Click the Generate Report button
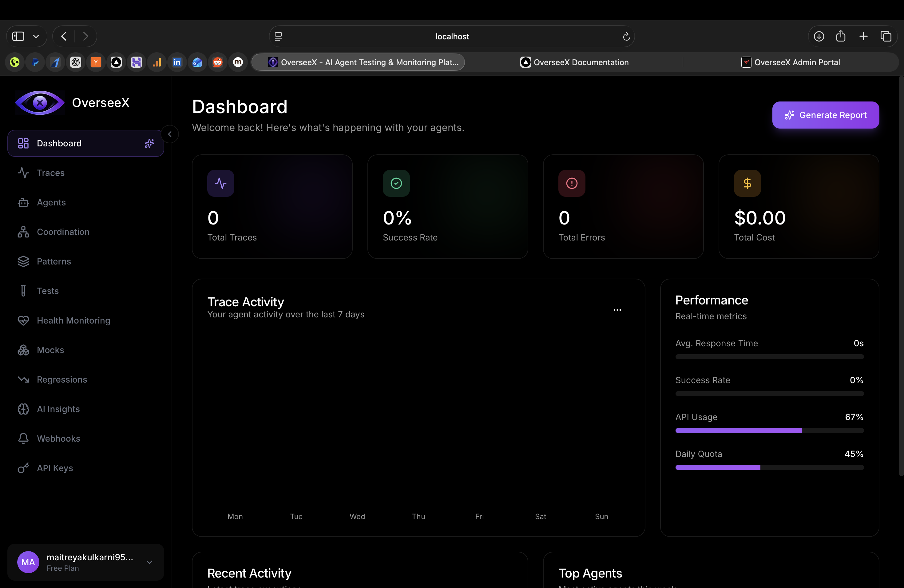This screenshot has width=904, height=588. (x=826, y=115)
